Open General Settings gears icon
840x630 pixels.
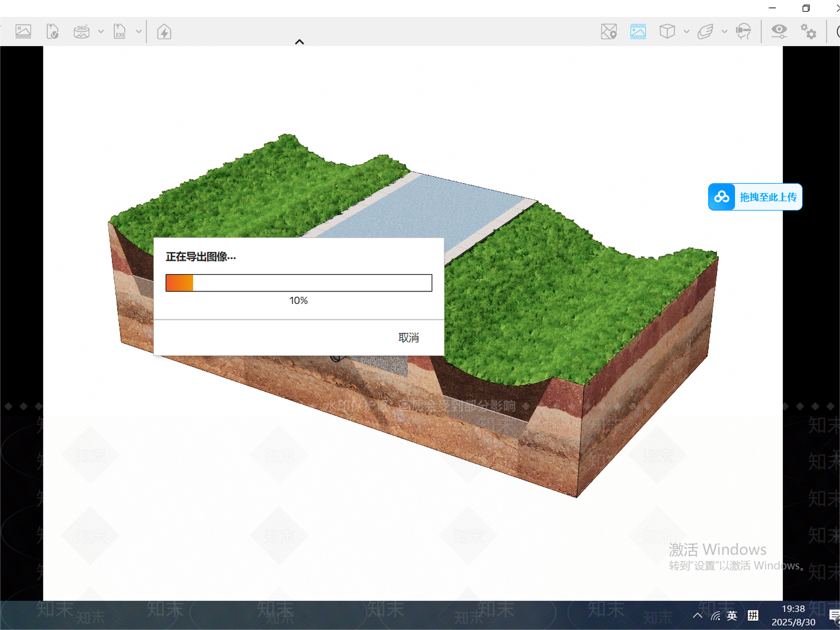click(x=808, y=31)
